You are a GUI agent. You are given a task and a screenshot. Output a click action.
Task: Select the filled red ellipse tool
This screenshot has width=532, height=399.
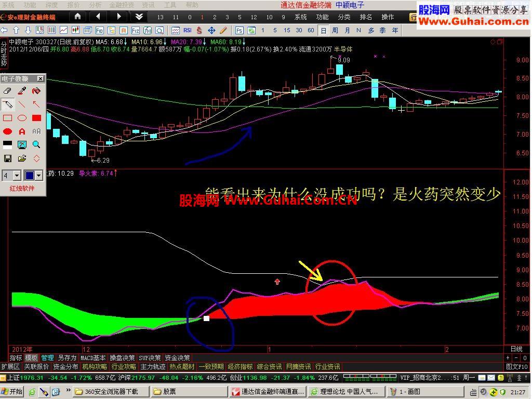7,131
